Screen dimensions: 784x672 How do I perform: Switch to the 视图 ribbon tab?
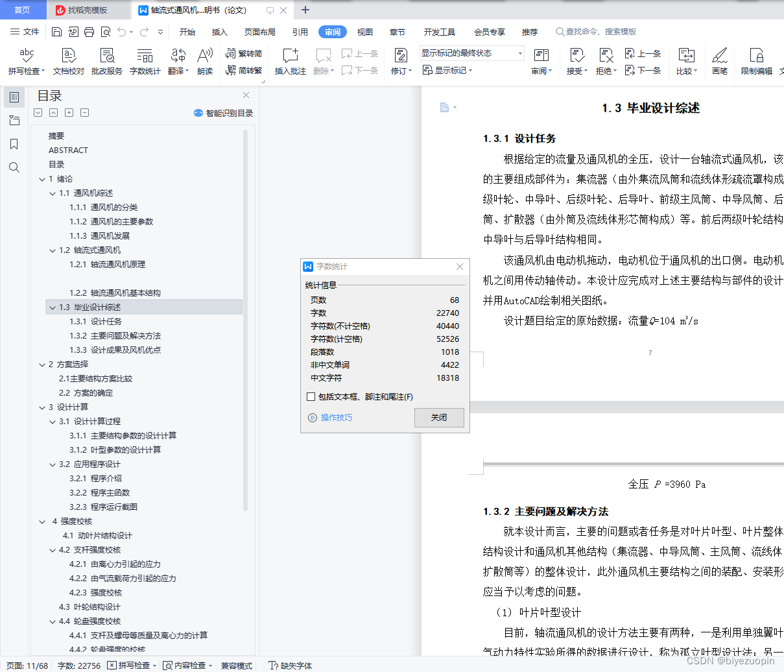(x=365, y=32)
